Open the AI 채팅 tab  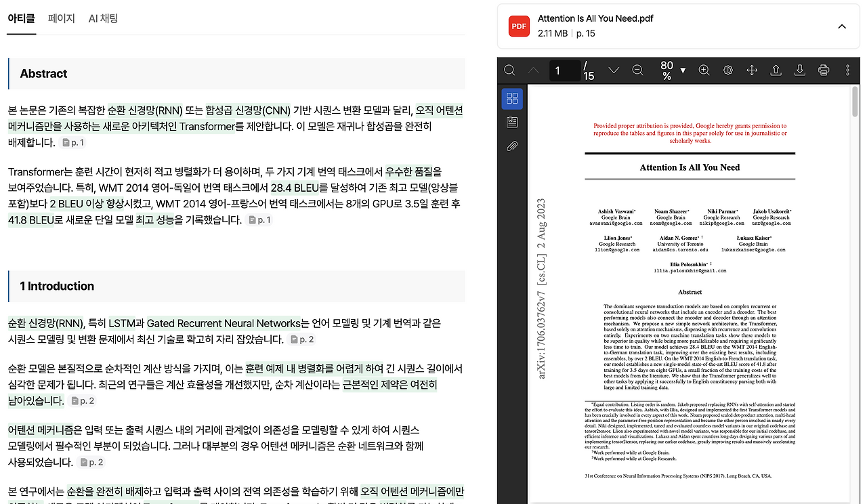[102, 19]
